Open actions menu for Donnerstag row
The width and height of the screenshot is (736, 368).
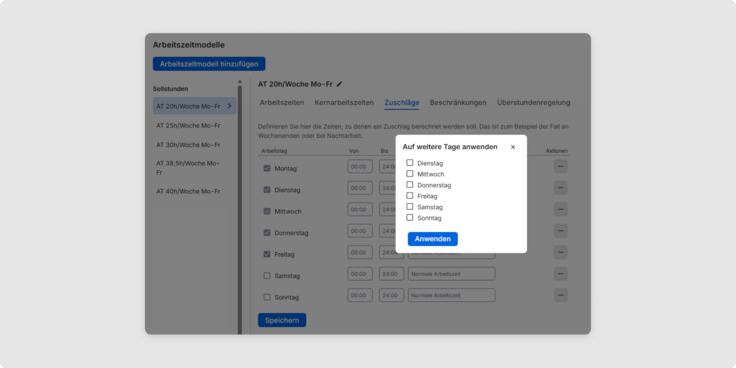pos(560,231)
